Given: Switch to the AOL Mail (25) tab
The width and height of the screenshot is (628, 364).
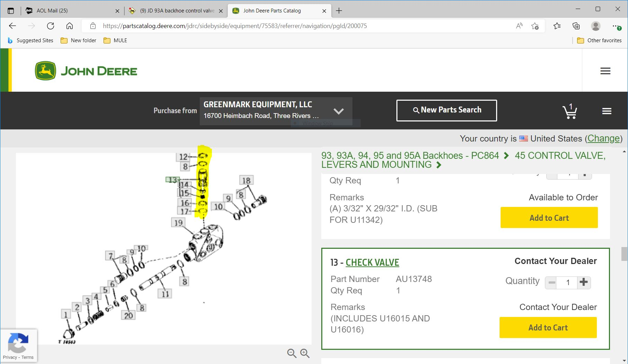Looking at the screenshot, I should pyautogui.click(x=72, y=11).
